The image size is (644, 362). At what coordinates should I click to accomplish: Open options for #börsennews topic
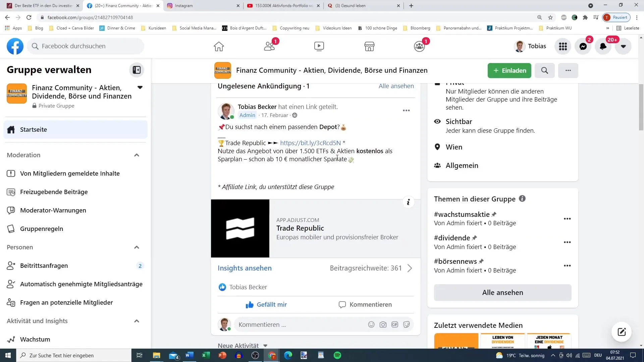(567, 265)
